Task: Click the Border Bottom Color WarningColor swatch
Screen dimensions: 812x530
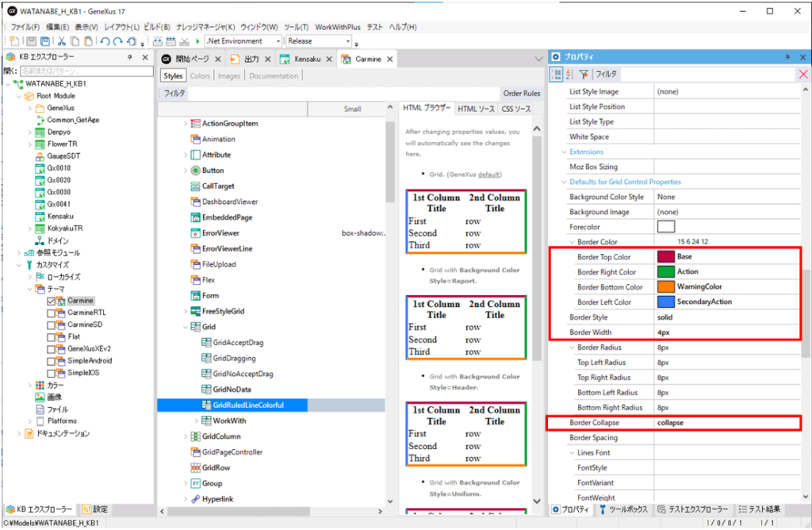Action: [666, 286]
